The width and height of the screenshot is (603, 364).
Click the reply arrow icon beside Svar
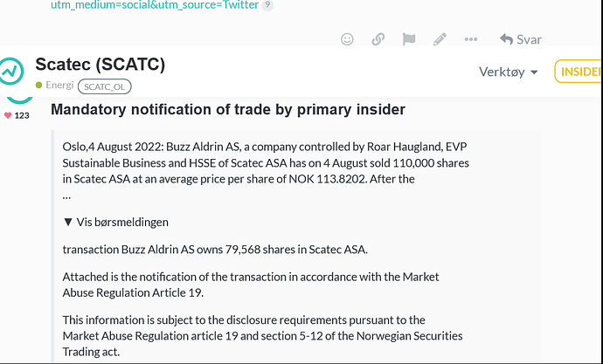click(507, 39)
